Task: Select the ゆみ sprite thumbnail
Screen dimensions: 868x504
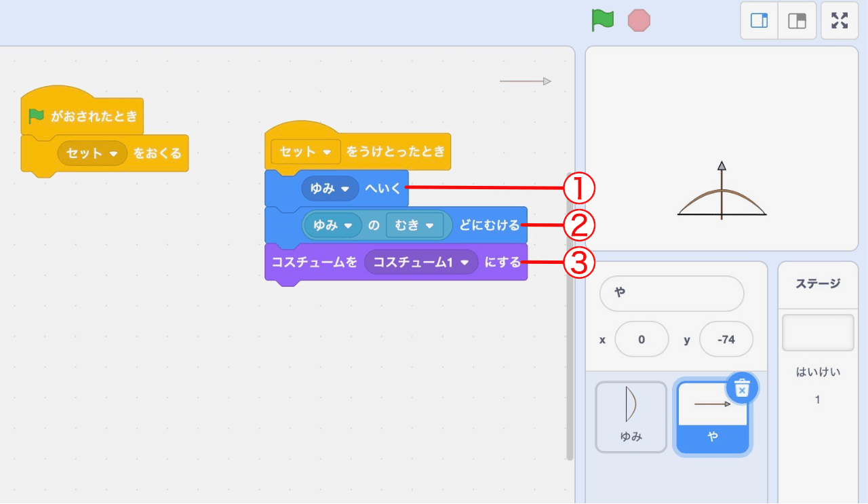Action: click(631, 417)
